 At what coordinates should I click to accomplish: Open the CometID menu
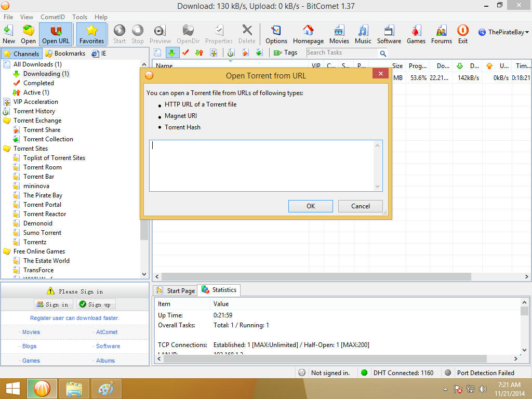pyautogui.click(x=52, y=17)
